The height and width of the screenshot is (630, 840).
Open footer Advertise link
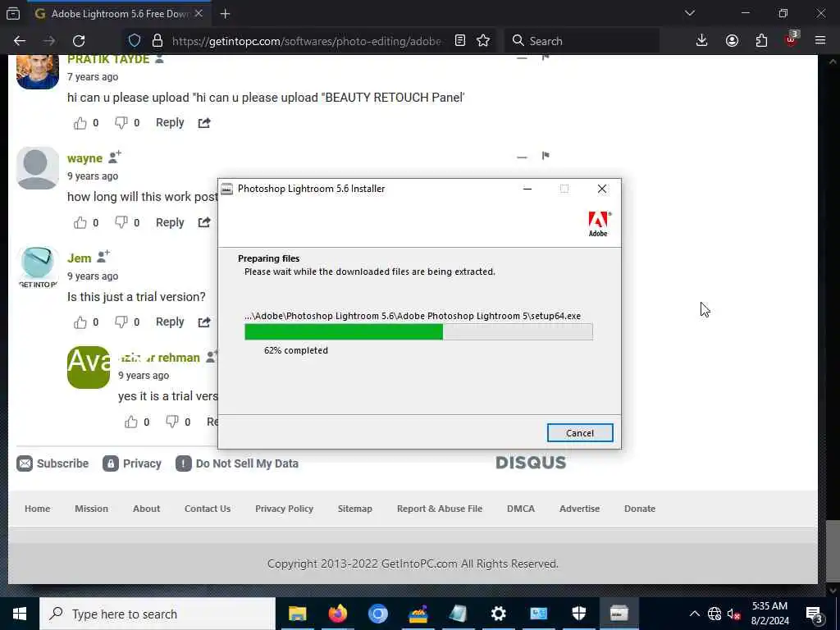(580, 509)
